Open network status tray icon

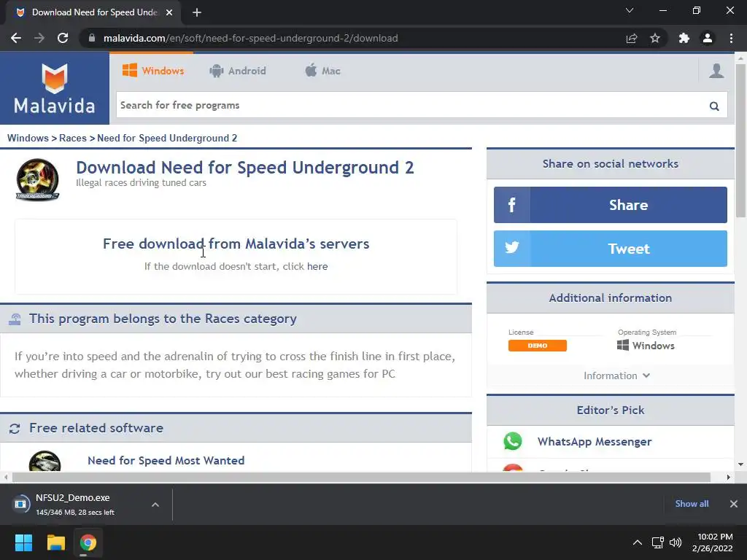tap(658, 542)
